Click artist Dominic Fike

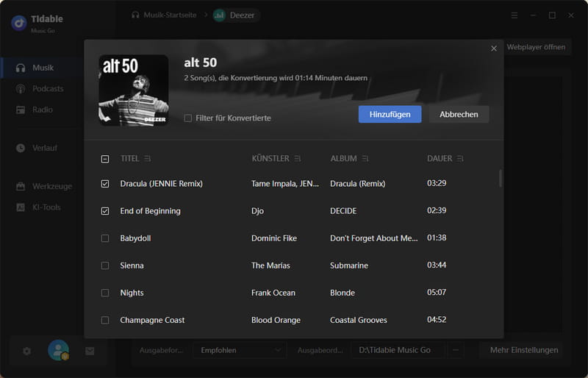click(x=273, y=238)
